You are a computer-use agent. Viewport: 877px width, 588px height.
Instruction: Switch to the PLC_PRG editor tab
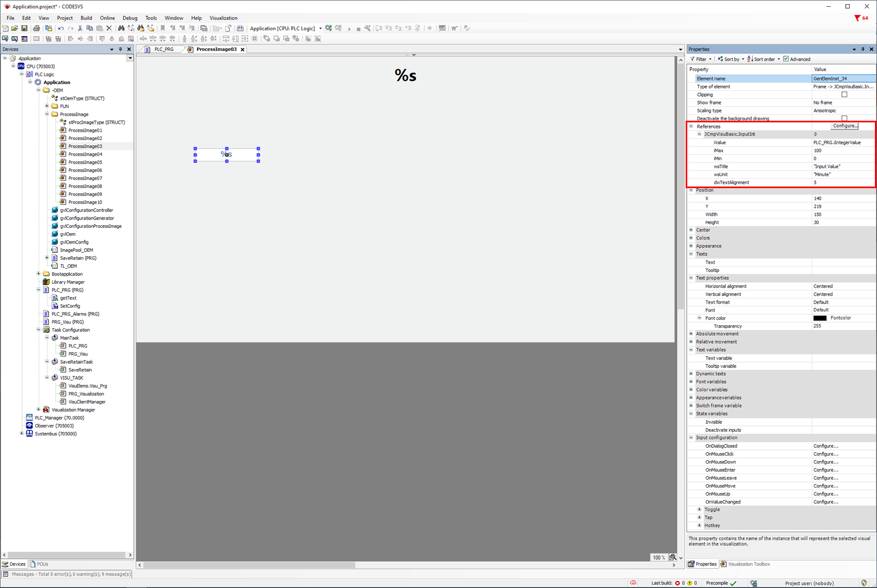[x=164, y=49]
